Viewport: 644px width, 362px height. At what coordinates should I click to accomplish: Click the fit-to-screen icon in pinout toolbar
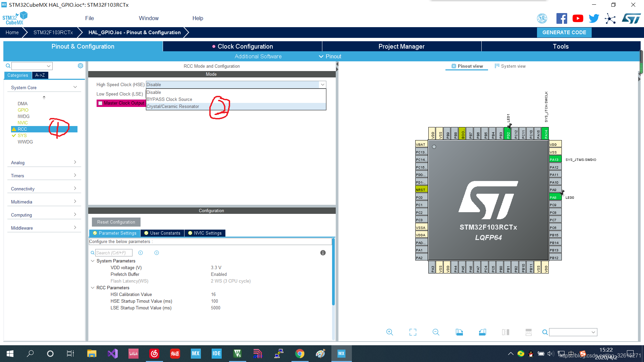pos(413,332)
